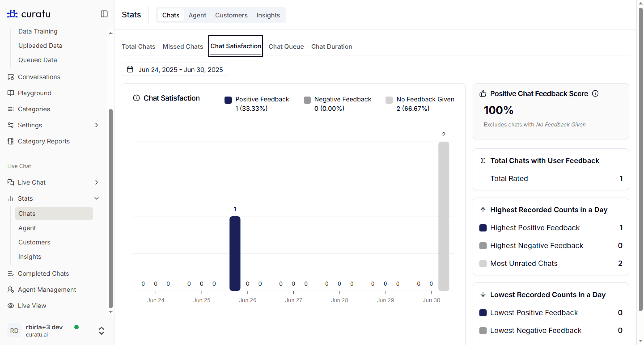Open the Missed Chats sub-tab

pos(183,46)
